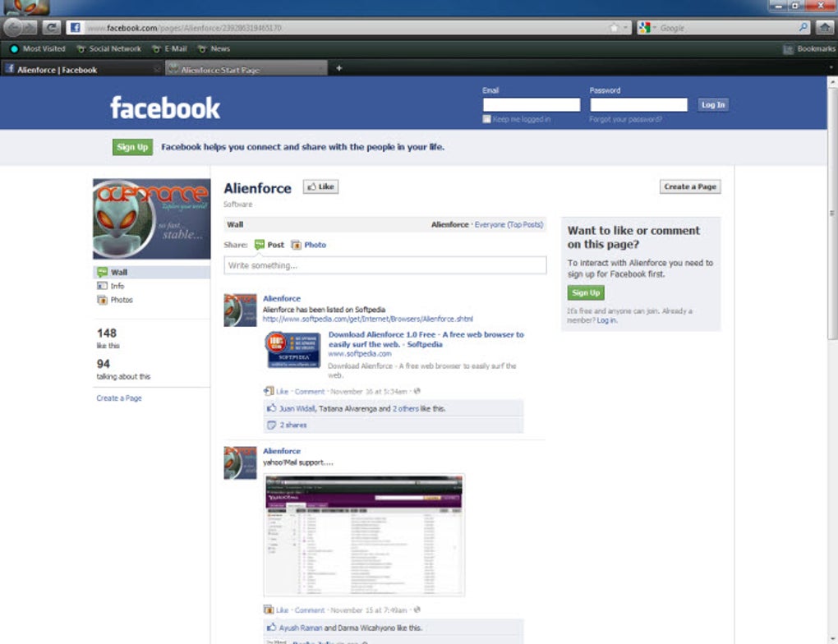The image size is (838, 644).
Task: Click Alienforce author name on yahoo!Mail post
Action: click(282, 451)
